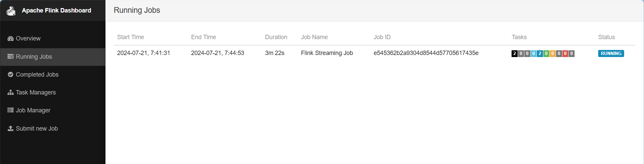This screenshot has height=164, width=644.
Task: Click job ID e545362b2a9304d8544d57705617435e
Action: (426, 53)
